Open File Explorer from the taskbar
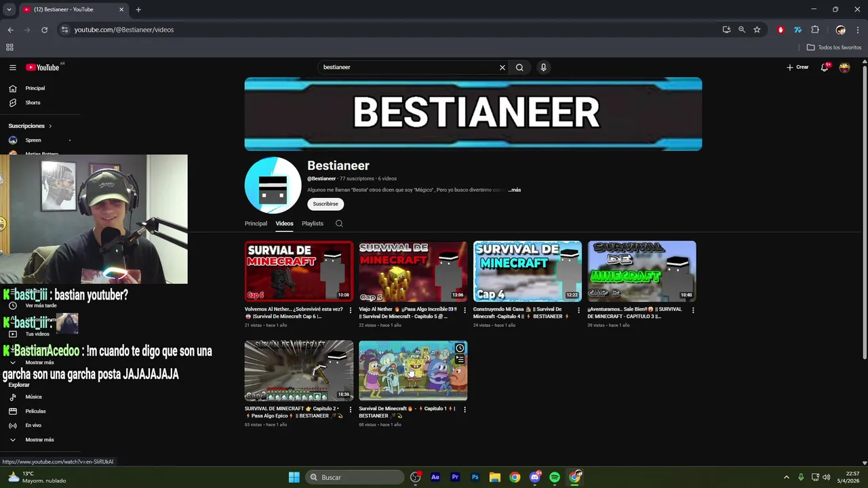Viewport: 868px width, 488px height. click(x=495, y=477)
